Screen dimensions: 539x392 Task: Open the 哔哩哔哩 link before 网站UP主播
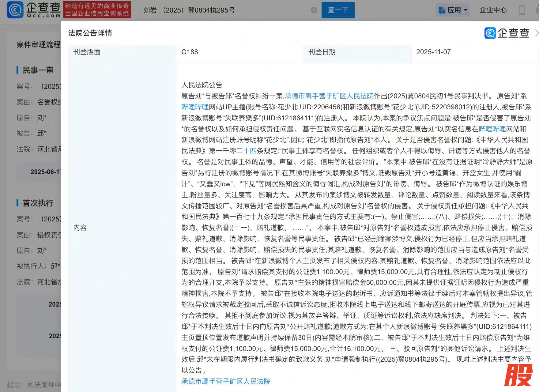click(x=195, y=107)
